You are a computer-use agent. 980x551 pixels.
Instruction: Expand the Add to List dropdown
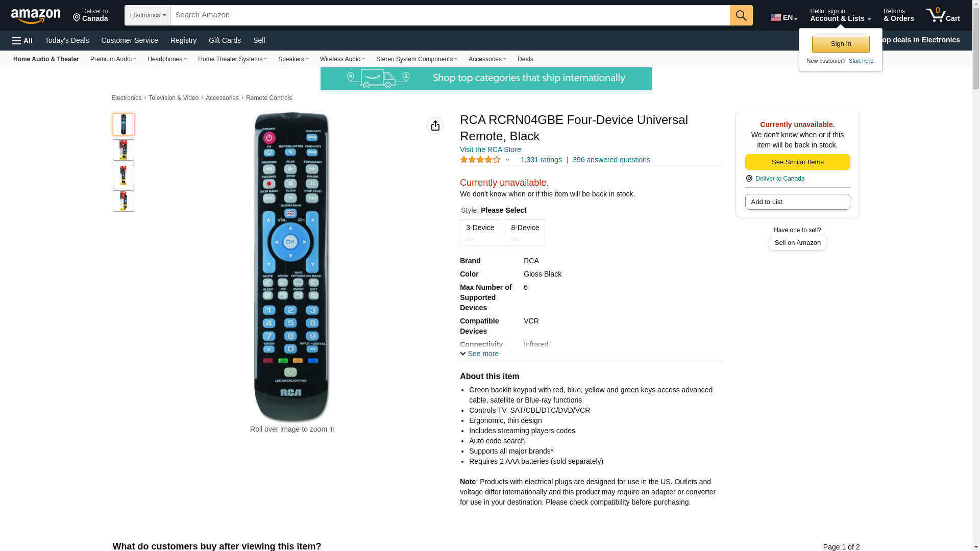click(797, 202)
